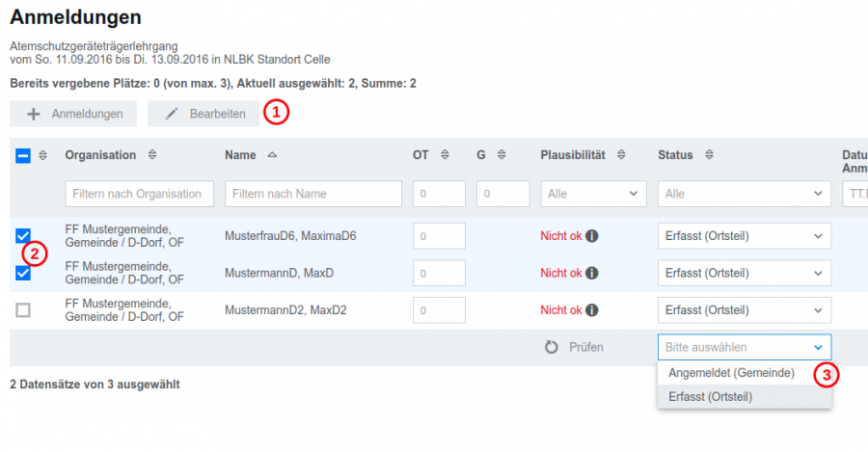The width and height of the screenshot is (868, 452).
Task: Sort by Plausibilität column arrows
Action: pyautogui.click(x=621, y=155)
